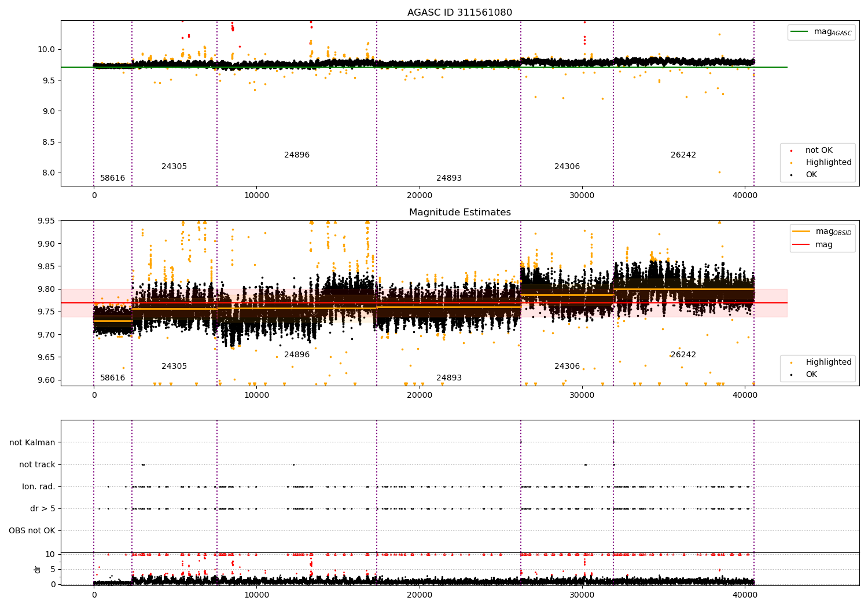Click obsid label 24893 in Magnitude Estimates plot
868x608 pixels.
[449, 378]
